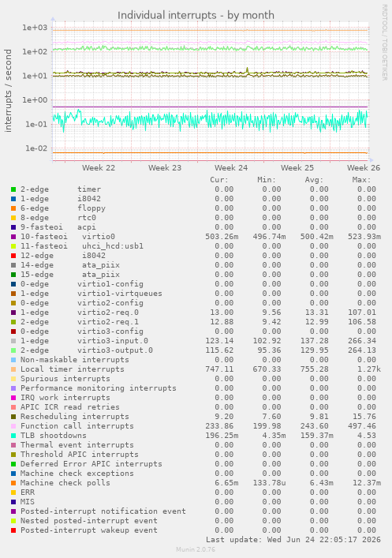Click the legend label Machine check exceptions
Viewport: 392px width, 558px height.
point(77,474)
